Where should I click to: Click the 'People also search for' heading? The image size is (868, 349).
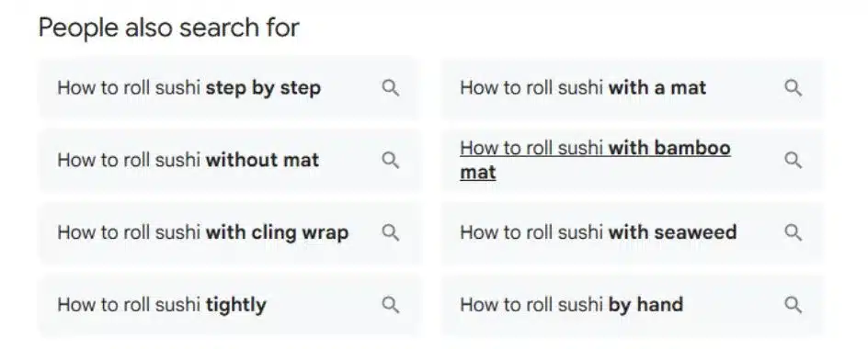[x=169, y=28]
